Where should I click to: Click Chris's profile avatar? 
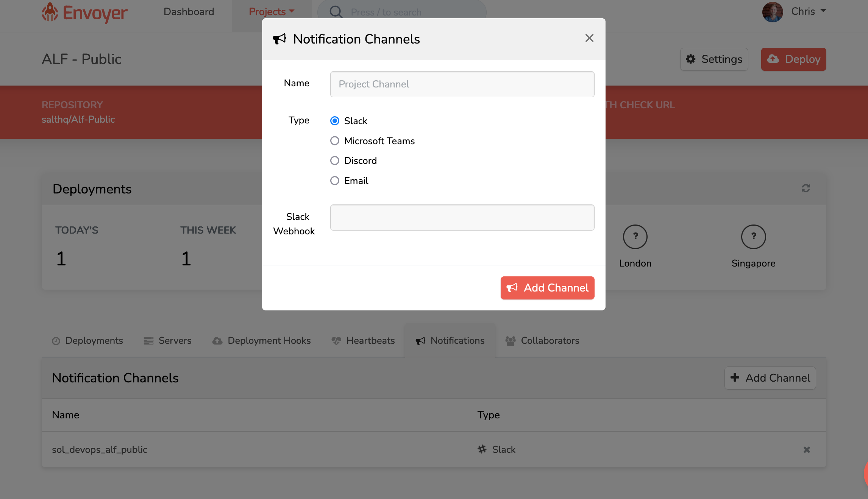(x=773, y=12)
